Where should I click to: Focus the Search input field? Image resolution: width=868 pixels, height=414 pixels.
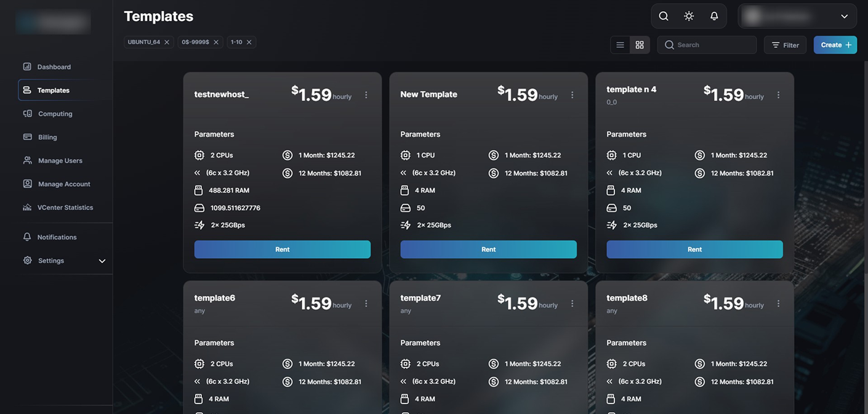(707, 45)
